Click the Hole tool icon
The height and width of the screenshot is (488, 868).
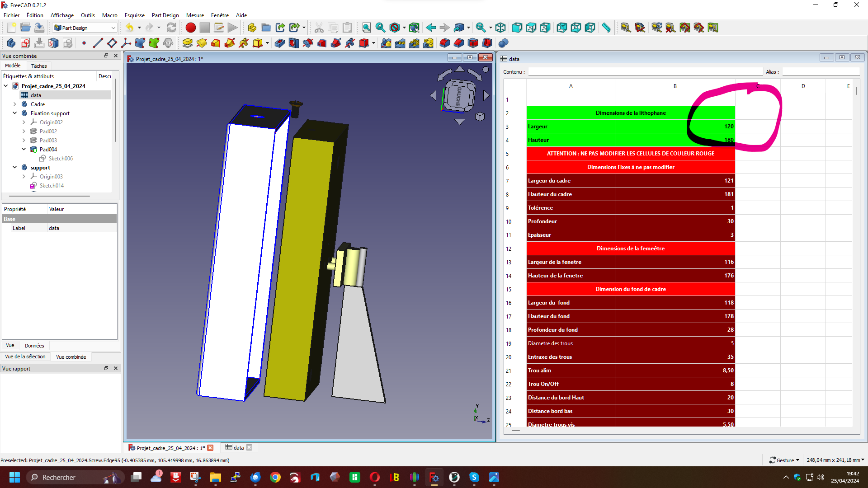[293, 43]
